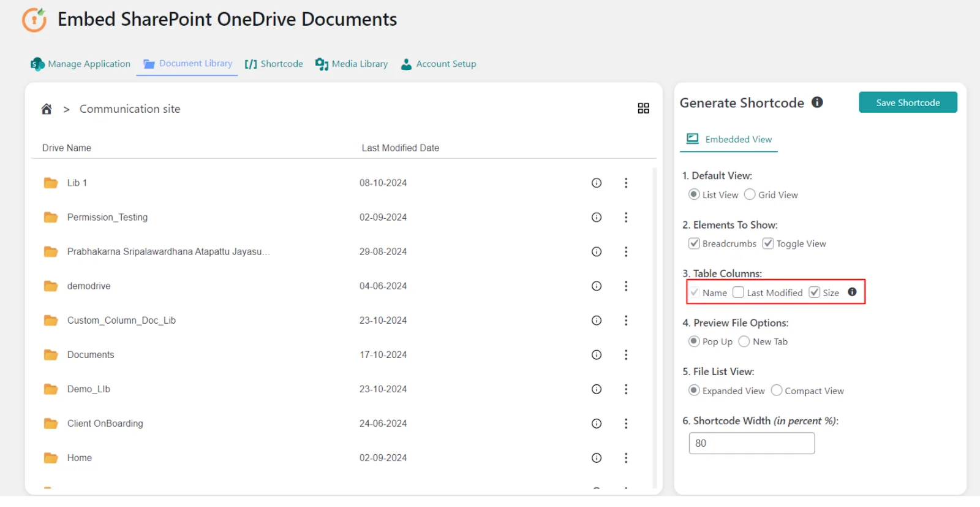Screen dimensions: 980x507
Task: Uncheck the Breadcrumbs checkbox
Action: pyautogui.click(x=694, y=243)
